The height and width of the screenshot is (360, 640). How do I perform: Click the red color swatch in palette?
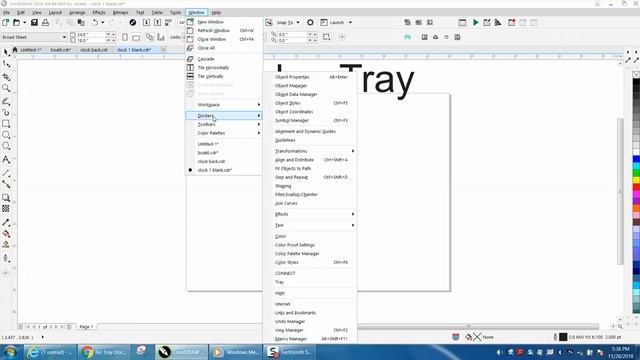pyautogui.click(x=636, y=187)
